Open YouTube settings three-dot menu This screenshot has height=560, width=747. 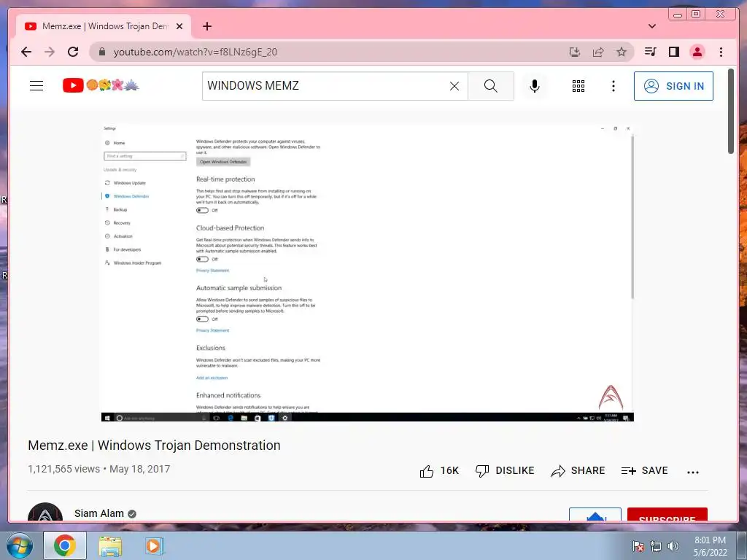point(613,86)
